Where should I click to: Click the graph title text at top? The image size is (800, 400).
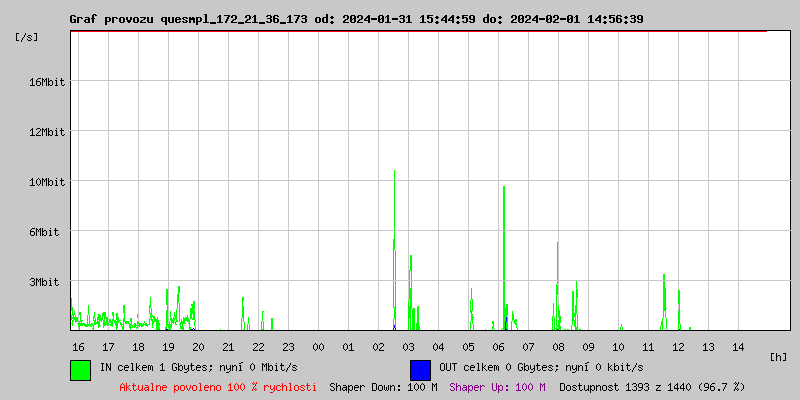pos(356,19)
